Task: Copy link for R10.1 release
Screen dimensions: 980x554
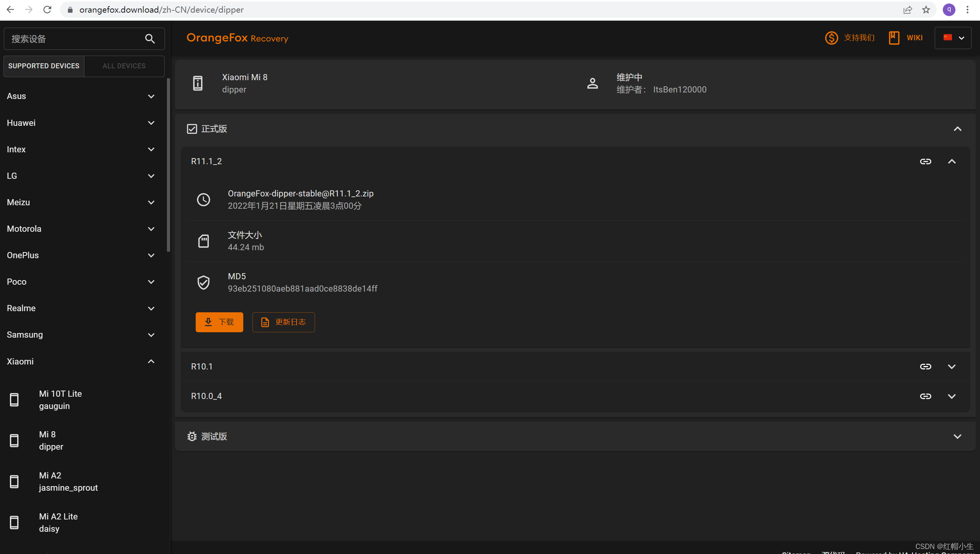Action: [925, 367]
